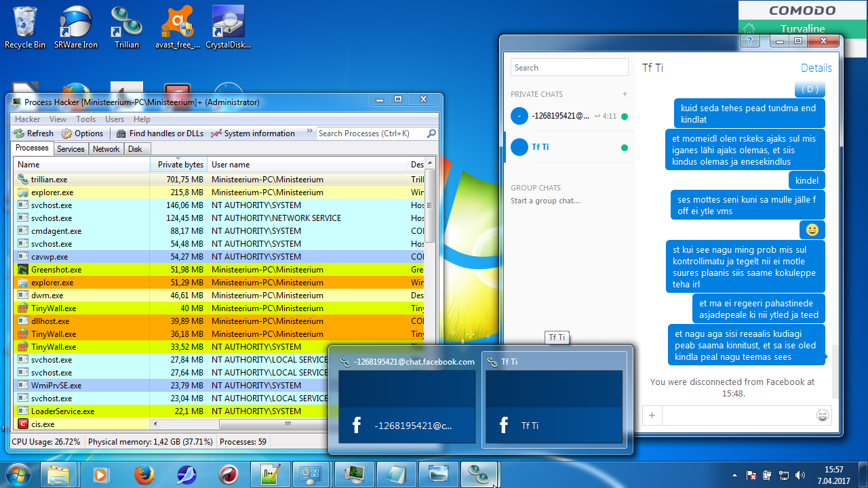Open the SRWare Iron desktop shortcut

pyautogui.click(x=76, y=27)
